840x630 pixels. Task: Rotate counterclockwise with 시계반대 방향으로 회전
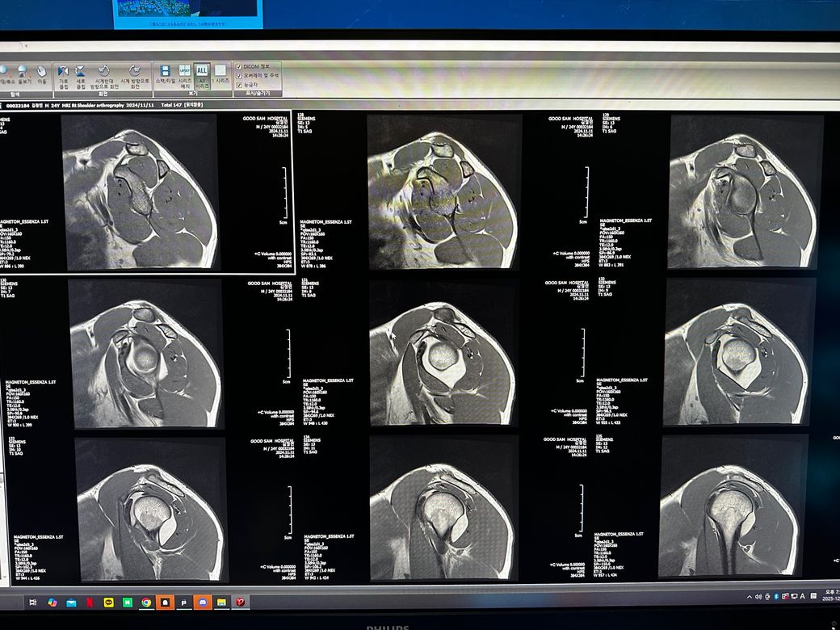click(103, 73)
